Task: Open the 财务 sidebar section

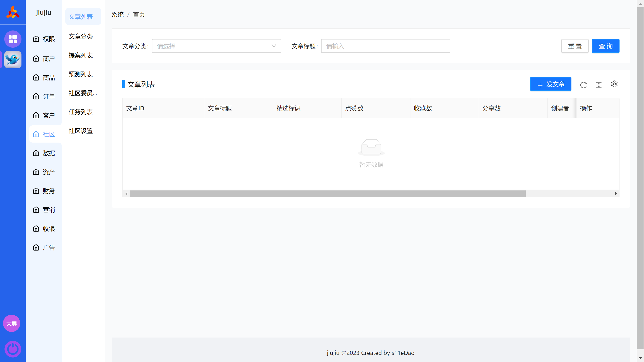Action: tap(44, 191)
